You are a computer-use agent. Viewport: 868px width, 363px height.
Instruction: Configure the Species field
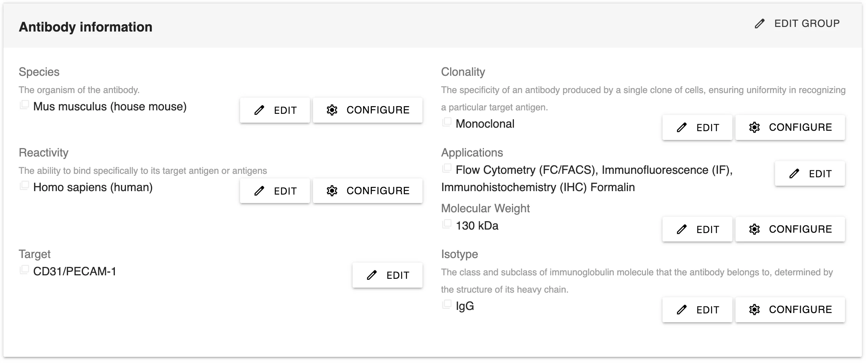click(x=368, y=110)
